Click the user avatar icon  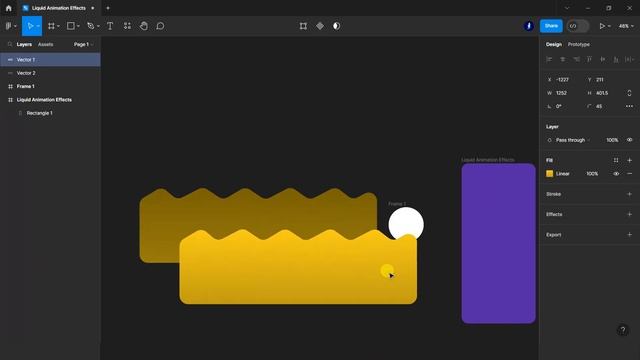tap(529, 26)
